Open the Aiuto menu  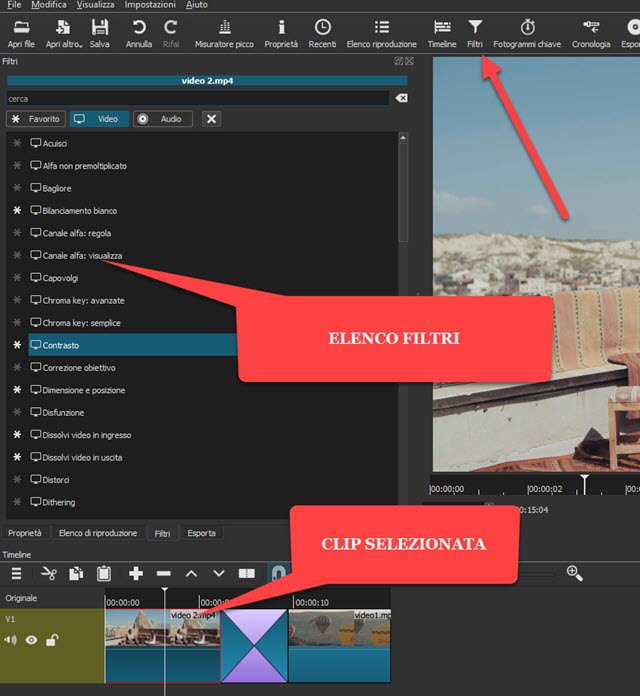point(197,5)
